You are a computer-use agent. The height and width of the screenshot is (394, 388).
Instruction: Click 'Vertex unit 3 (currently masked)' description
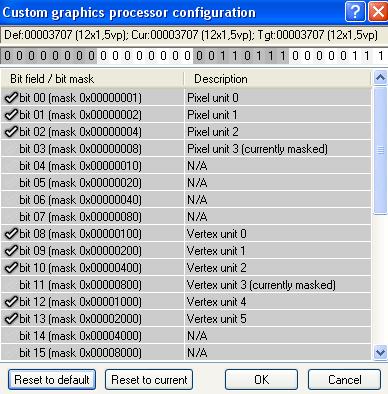tap(261, 285)
